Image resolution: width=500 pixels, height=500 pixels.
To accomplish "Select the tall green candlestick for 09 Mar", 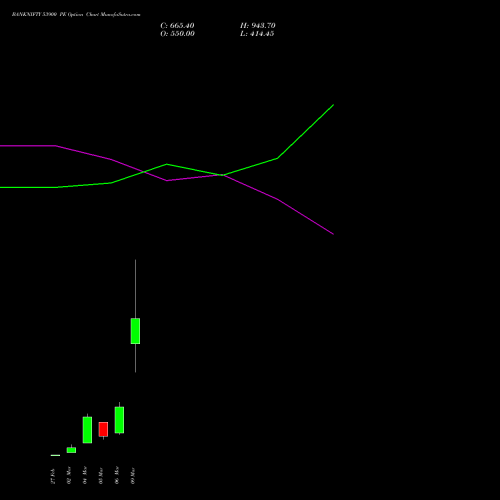I will (x=135, y=331).
